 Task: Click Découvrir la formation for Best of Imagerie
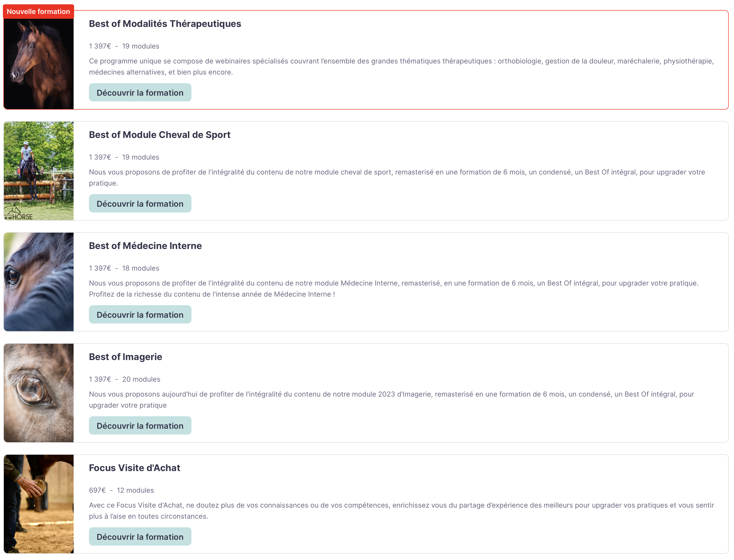[140, 426]
